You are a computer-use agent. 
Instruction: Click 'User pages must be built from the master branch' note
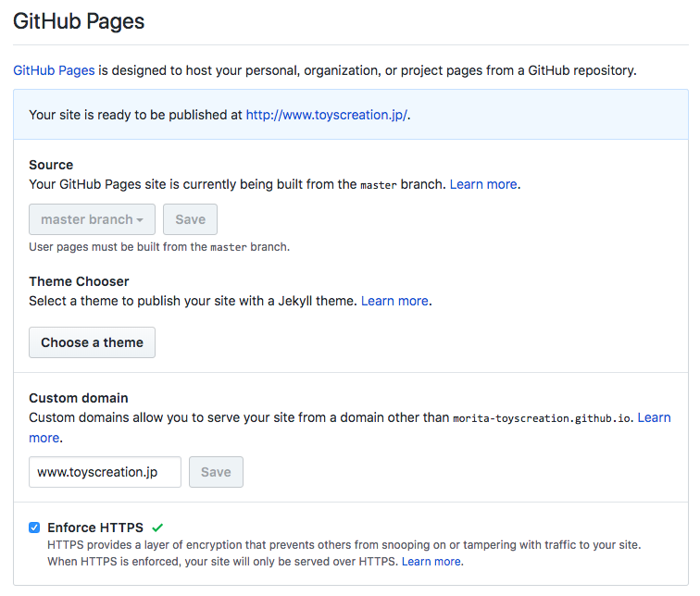coord(159,247)
